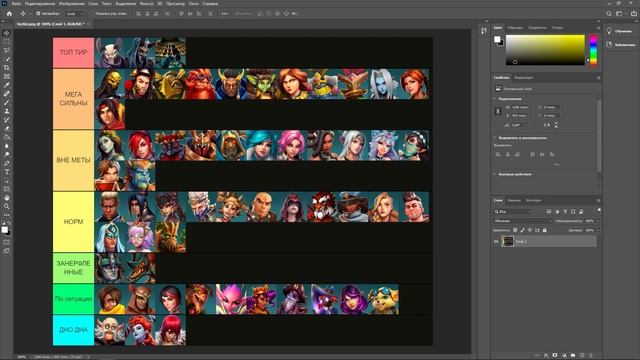The image size is (640, 360).
Task: Open the layer filter type dropdown
Action: (513, 211)
